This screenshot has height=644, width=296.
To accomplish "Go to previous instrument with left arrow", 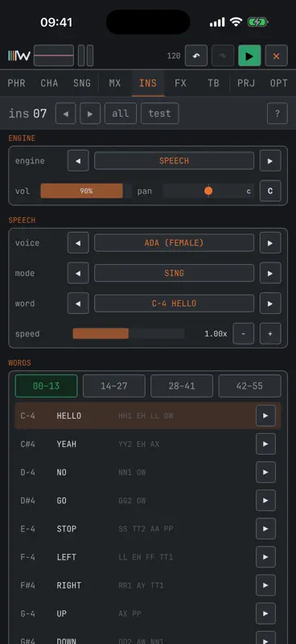I will point(66,114).
